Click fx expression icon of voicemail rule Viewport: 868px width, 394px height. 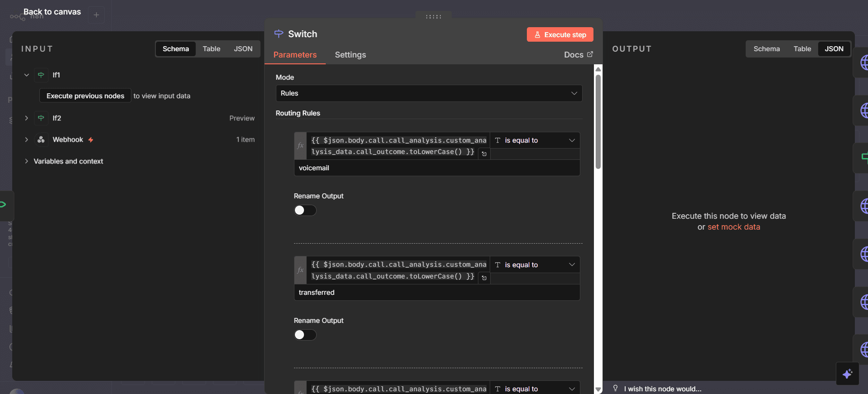pyautogui.click(x=300, y=146)
